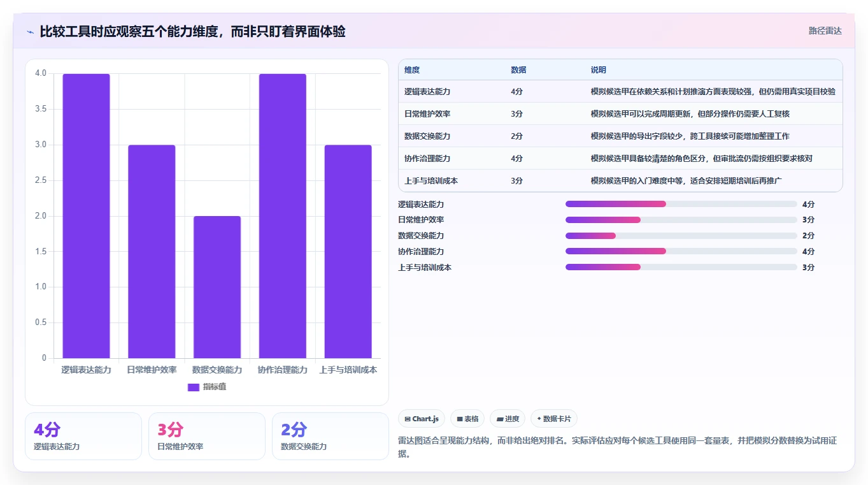Select 日常维护效率 cell in the table

427,114
